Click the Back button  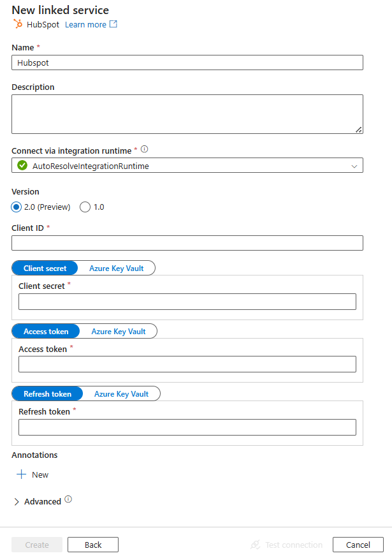click(93, 545)
